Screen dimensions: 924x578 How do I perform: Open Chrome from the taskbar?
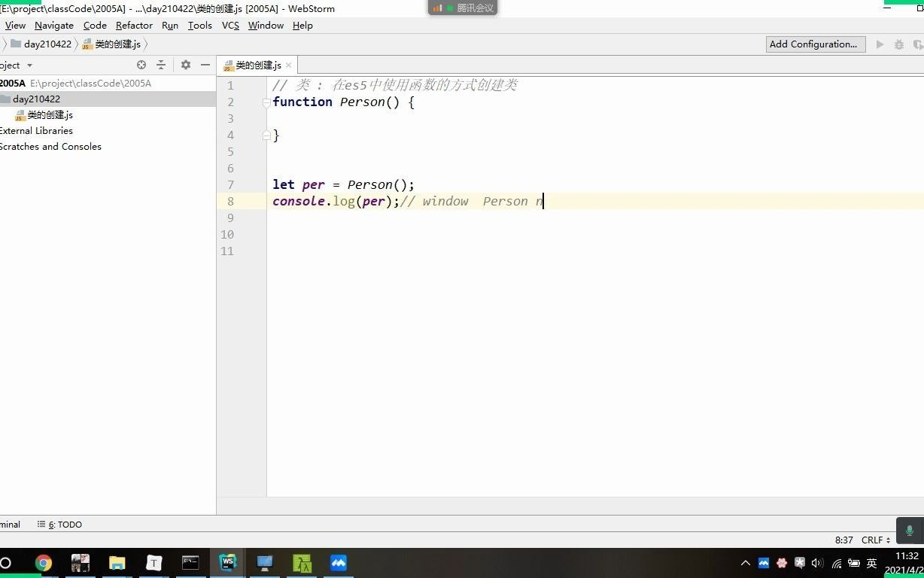pos(43,562)
